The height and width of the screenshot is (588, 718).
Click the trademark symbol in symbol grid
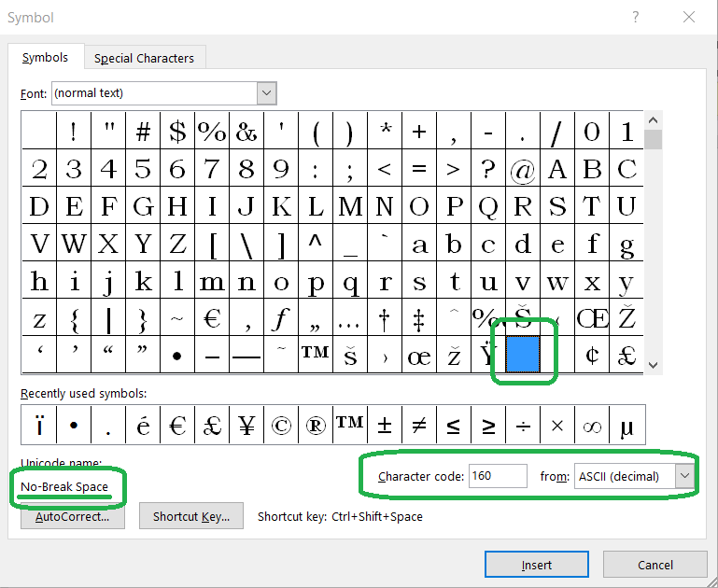click(316, 355)
